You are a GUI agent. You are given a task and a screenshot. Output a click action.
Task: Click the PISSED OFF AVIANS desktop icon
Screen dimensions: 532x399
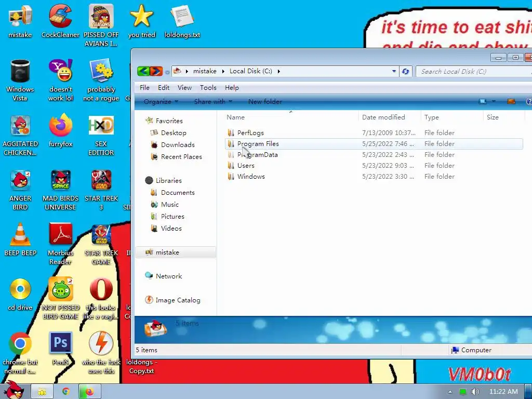101,25
